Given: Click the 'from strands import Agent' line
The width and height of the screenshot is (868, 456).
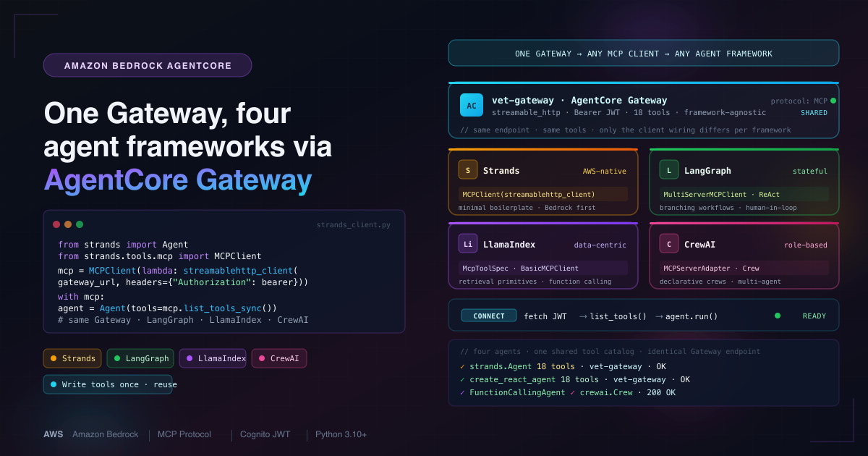Looking at the screenshot, I should (x=123, y=245).
